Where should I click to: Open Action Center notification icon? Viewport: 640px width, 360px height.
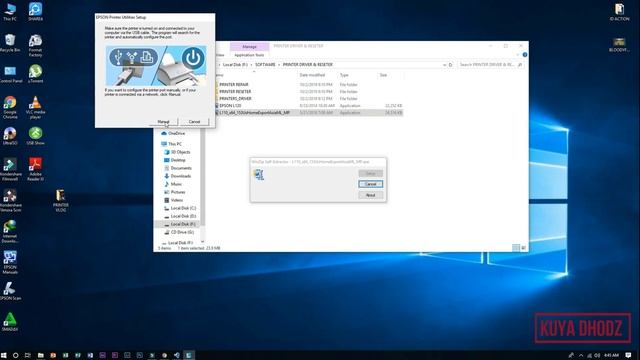click(x=629, y=356)
